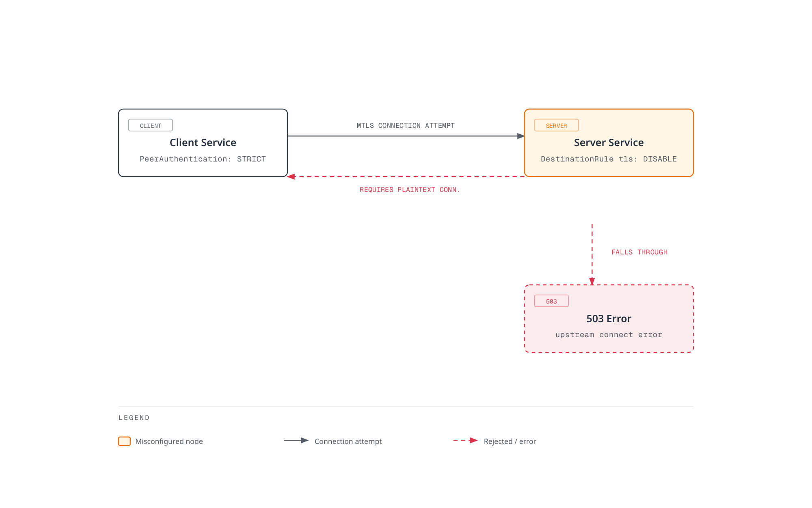Click the SERVER tag badge
The width and height of the screenshot is (812, 508).
(x=556, y=125)
